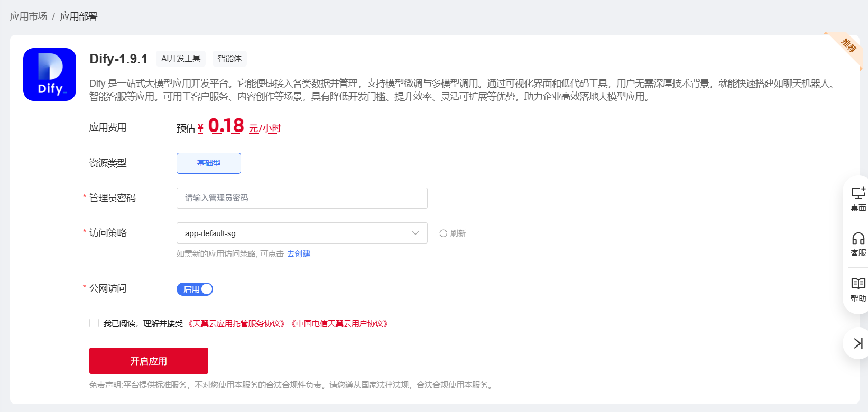Image resolution: width=868 pixels, height=412 pixels.
Task: Open 《中国电信天翼云用户协议》 link
Action: pyautogui.click(x=339, y=324)
